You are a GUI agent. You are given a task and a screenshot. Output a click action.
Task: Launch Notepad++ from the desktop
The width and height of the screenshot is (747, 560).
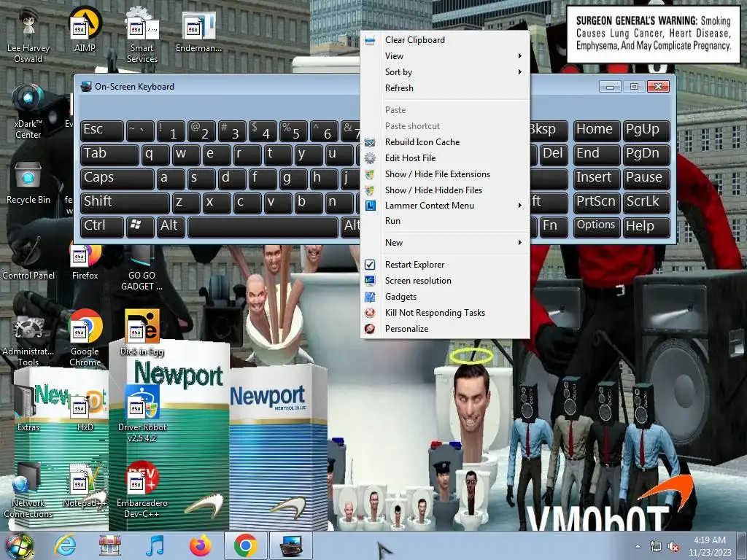pyautogui.click(x=85, y=486)
